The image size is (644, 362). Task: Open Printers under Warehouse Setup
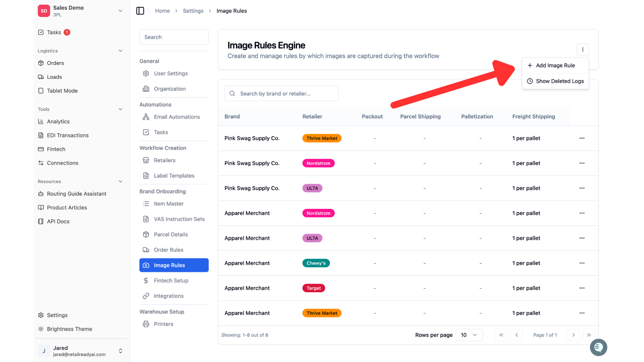pyautogui.click(x=163, y=324)
